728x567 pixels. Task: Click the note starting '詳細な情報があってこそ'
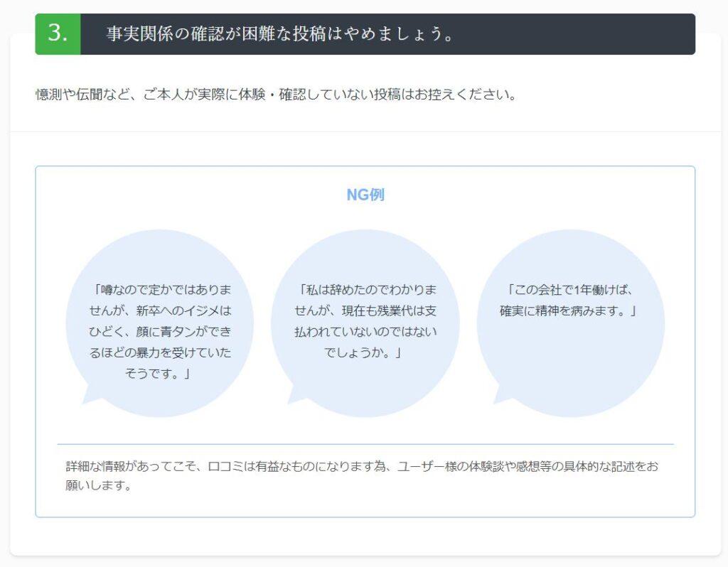click(362, 475)
